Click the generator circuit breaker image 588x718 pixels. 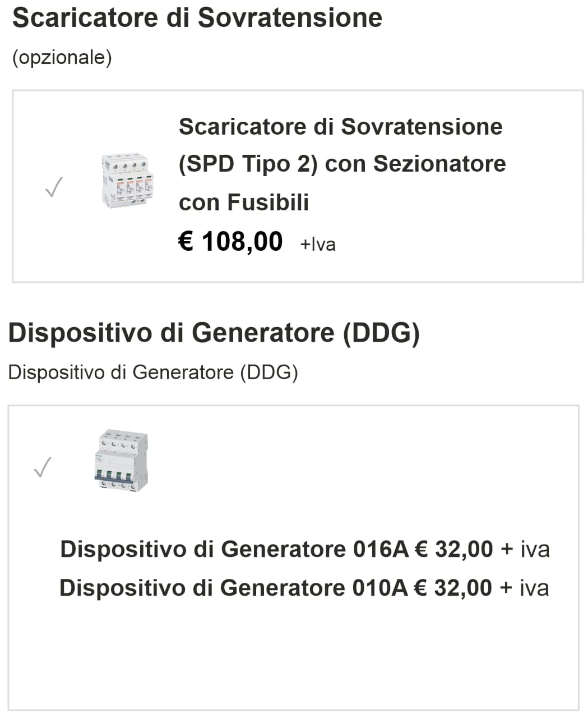(x=121, y=461)
